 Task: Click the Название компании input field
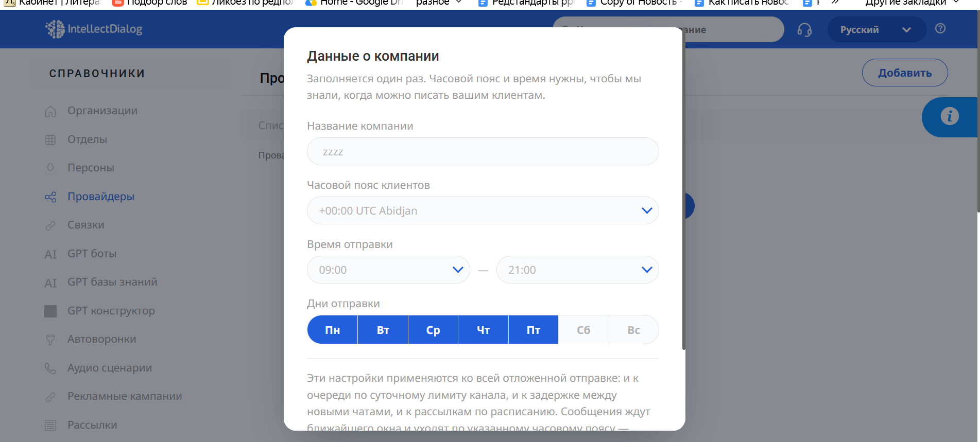(483, 151)
